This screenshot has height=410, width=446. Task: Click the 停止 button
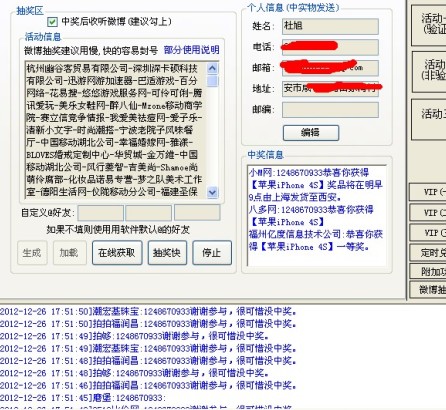pyautogui.click(x=212, y=253)
